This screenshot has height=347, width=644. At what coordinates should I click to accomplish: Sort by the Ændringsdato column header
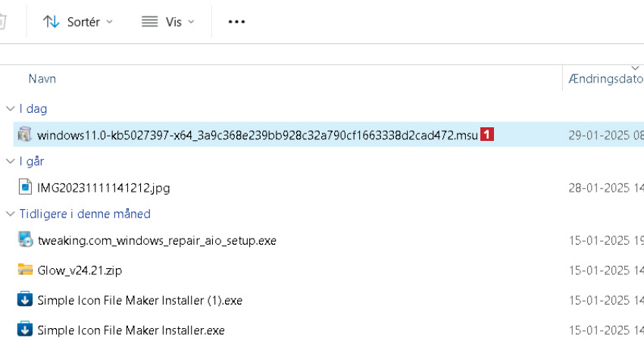pos(604,79)
